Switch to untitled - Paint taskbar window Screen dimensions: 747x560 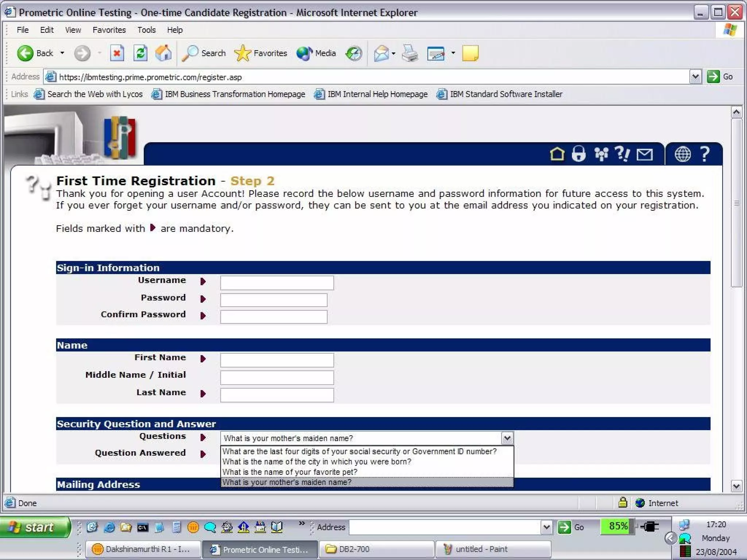(481, 549)
